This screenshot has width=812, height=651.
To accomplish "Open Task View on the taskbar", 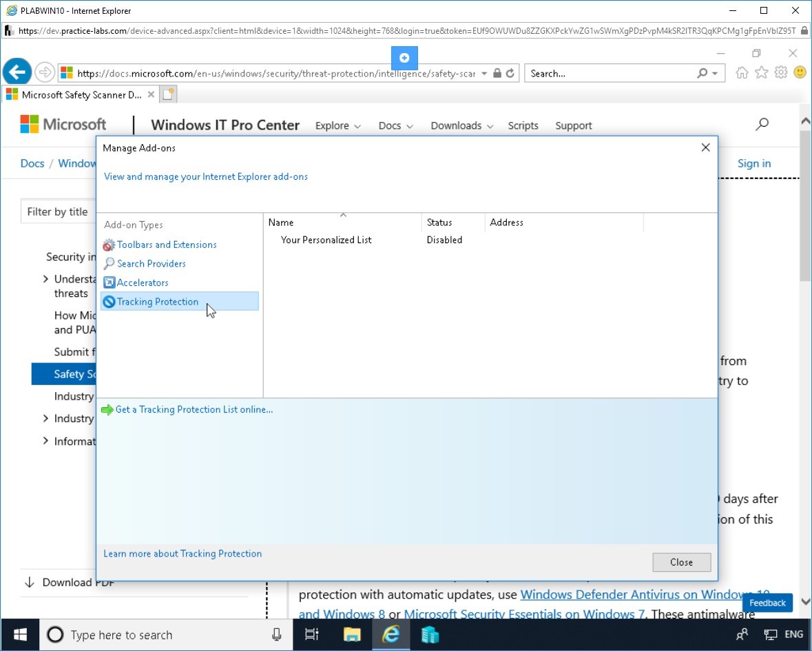I will coord(312,634).
